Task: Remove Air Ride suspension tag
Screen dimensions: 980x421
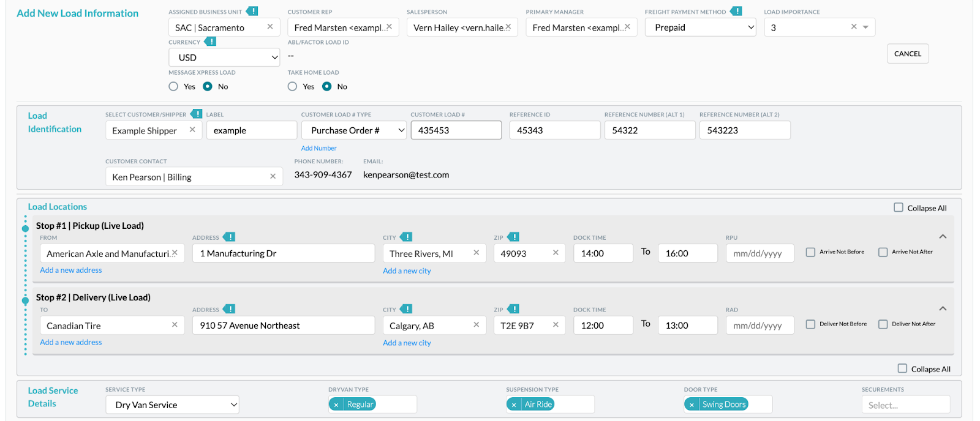Action: coord(513,404)
